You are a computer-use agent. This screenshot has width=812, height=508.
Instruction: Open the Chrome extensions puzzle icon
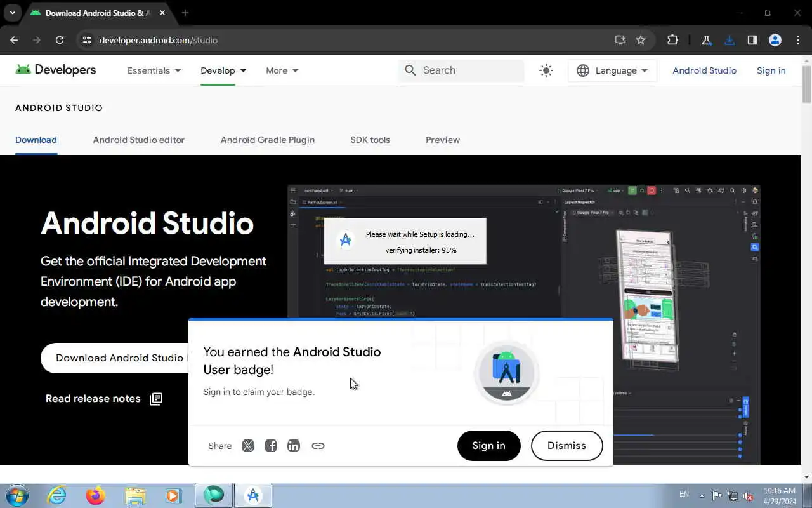(672, 40)
